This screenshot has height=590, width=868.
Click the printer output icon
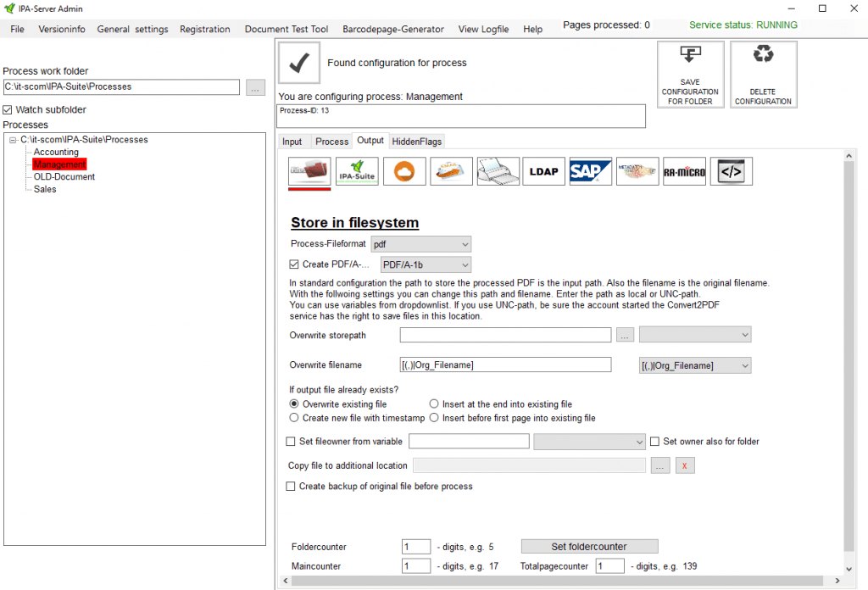pyautogui.click(x=498, y=170)
